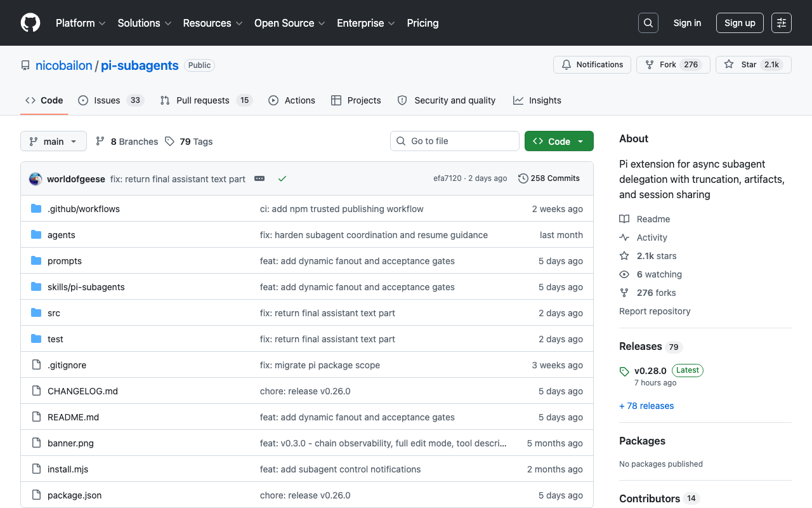Image resolution: width=812 pixels, height=508 pixels.
Task: Open .gitignore file
Action: pos(67,365)
